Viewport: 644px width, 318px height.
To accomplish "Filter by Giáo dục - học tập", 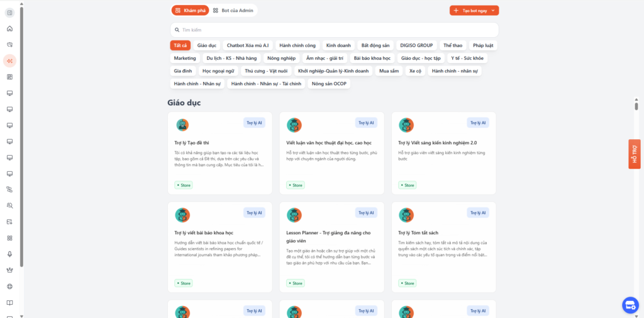I will (421, 58).
